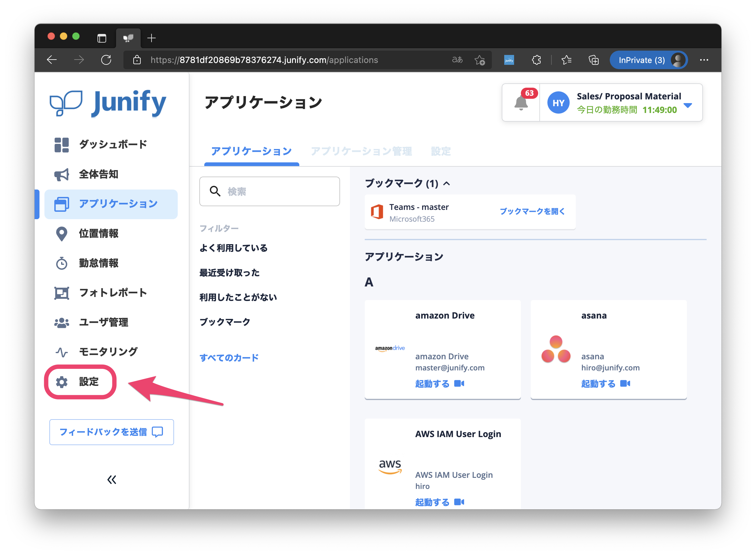This screenshot has width=756, height=555.
Task: Expand the Sales/ Proposal Material user dropdown
Action: point(687,106)
